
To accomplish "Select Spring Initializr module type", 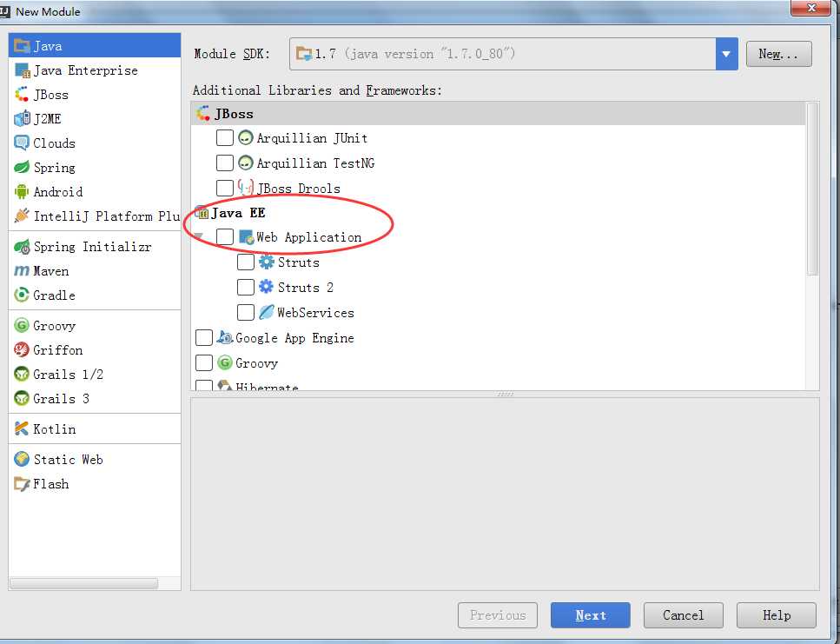I will pos(95,247).
